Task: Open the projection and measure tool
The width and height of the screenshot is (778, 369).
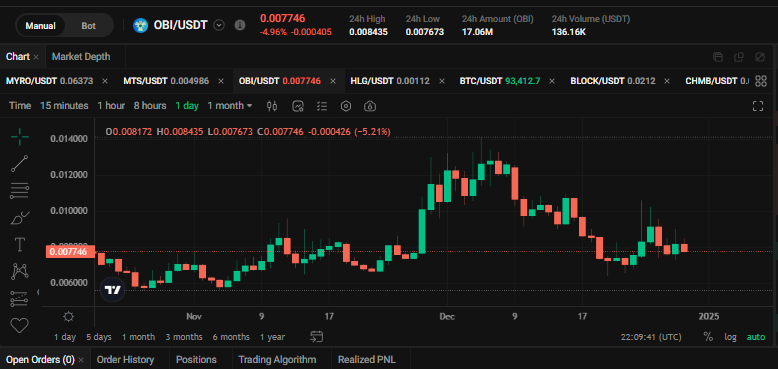Action: click(20, 299)
